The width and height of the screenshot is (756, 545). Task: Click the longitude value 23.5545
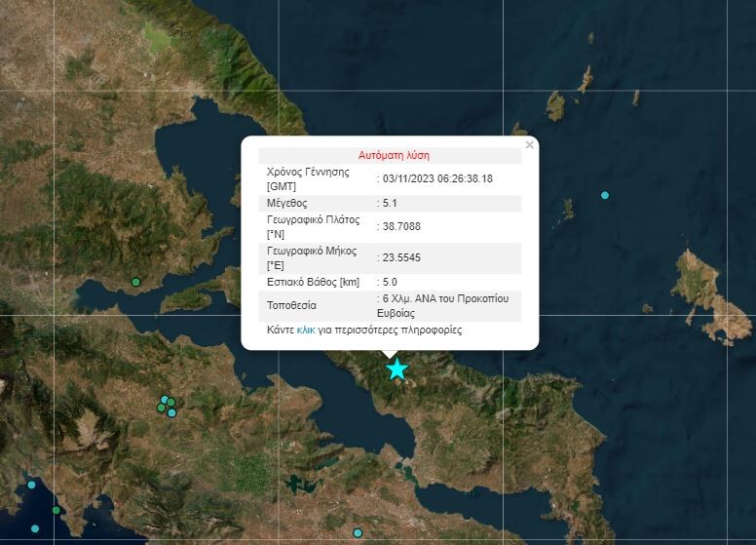[401, 258]
